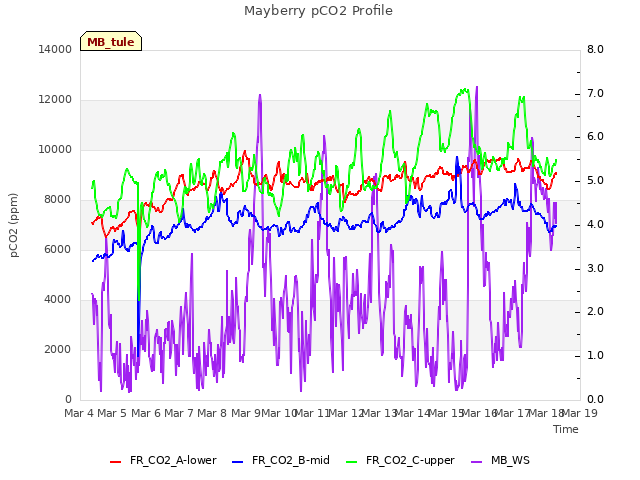Select the FR_CO2_A-lower legend entry
Screen dimensions: 640x480
click(163, 460)
